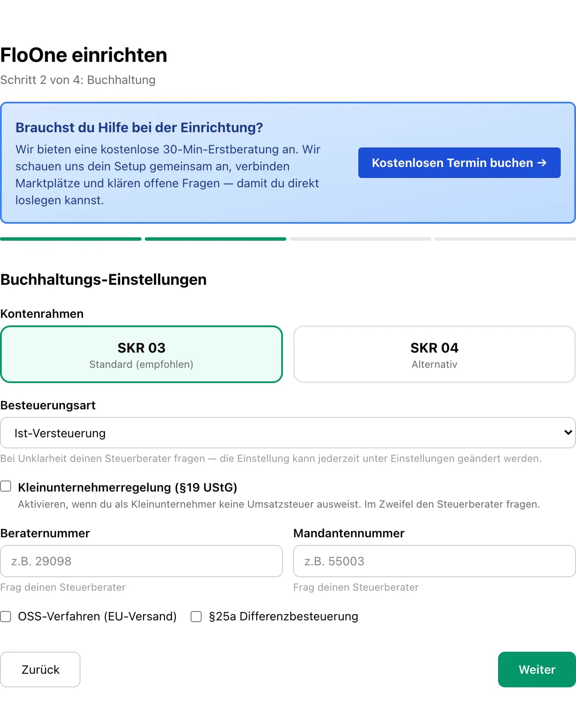The height and width of the screenshot is (728, 576).
Task: Enable the Kleinunternehmerregelung (§19 UStG) checkbox
Action: coord(6,486)
